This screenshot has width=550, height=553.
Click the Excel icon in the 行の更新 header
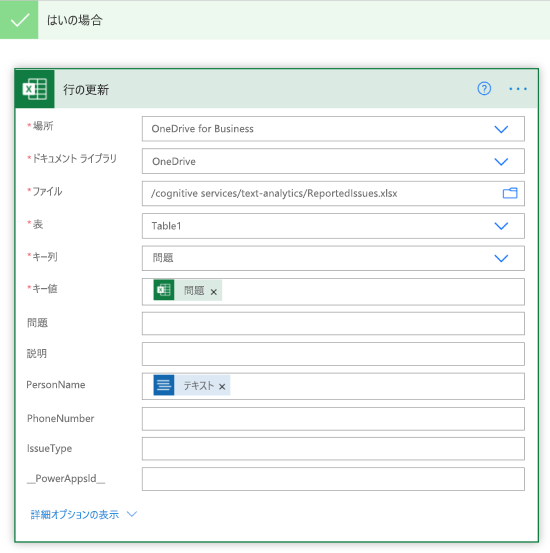[x=35, y=89]
